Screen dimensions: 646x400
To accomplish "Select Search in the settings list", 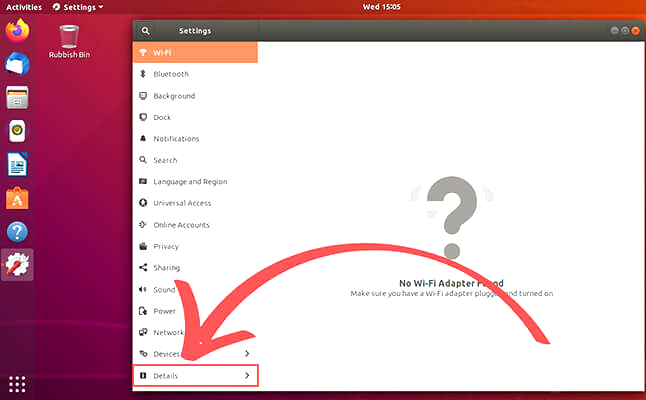I will point(195,160).
